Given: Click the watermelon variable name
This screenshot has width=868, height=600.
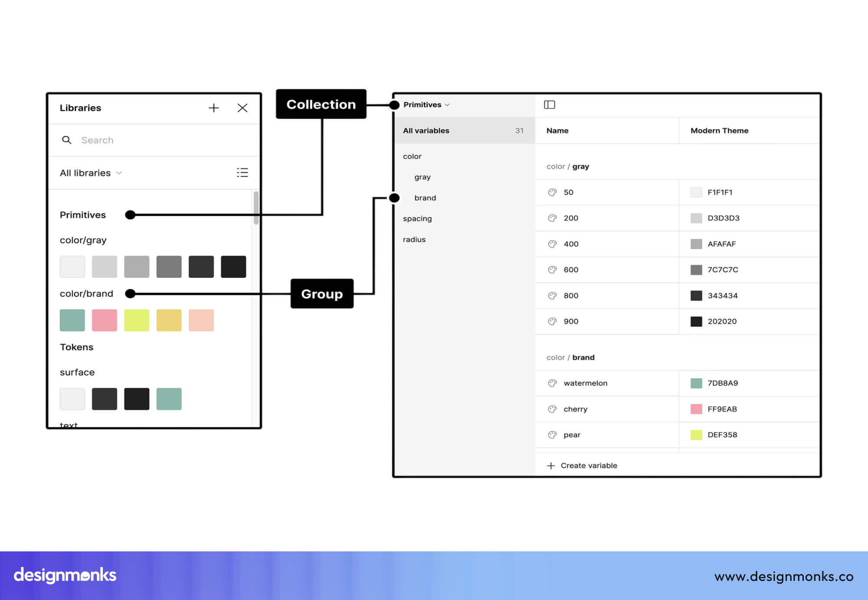Looking at the screenshot, I should [x=585, y=383].
